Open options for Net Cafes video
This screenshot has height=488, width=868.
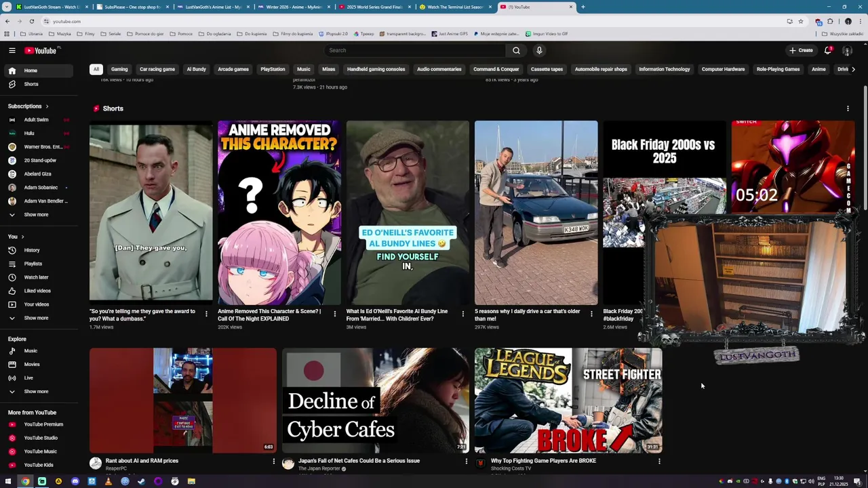click(x=466, y=461)
